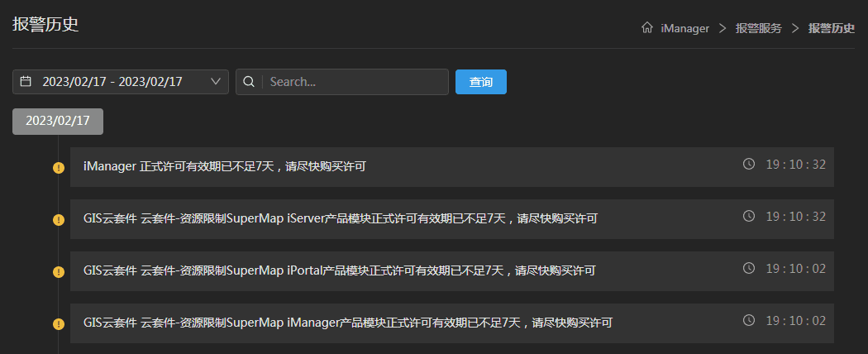Click clock icon on iPortal alert row

749,269
